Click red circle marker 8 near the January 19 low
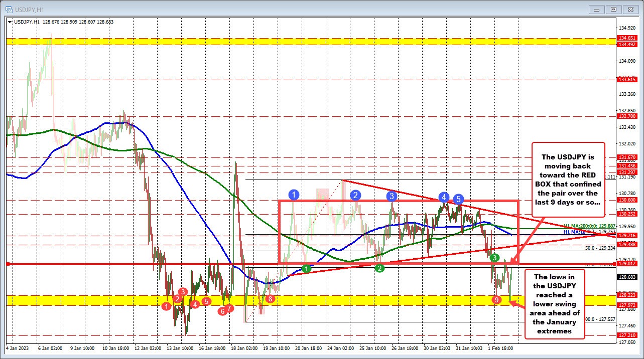The image size is (644, 359). 270,298
